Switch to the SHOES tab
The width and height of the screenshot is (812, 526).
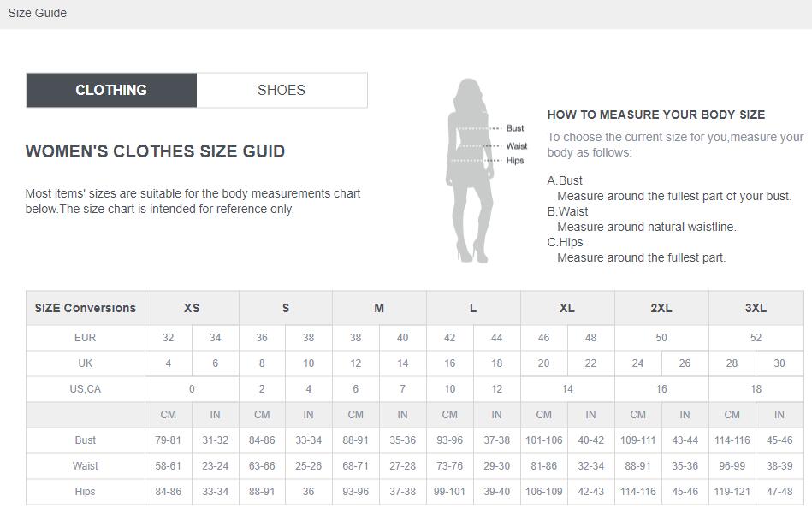point(282,90)
